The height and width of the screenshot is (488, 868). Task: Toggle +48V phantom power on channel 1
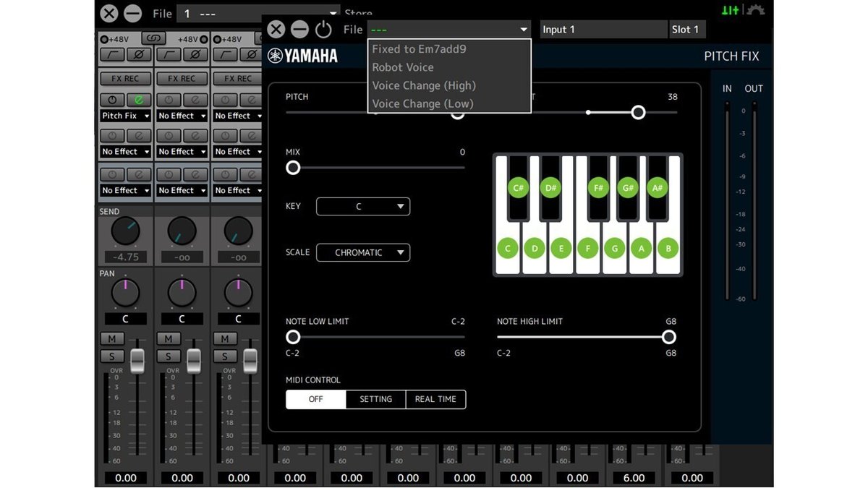pyautogui.click(x=106, y=39)
